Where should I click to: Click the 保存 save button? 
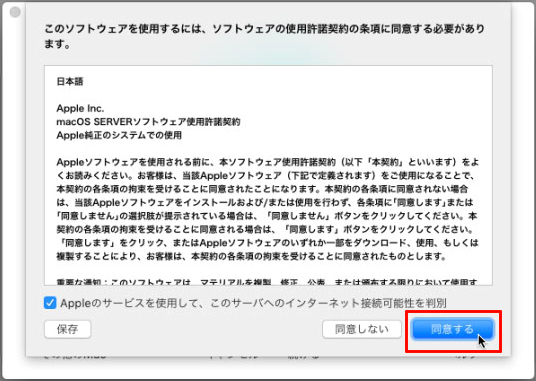68,329
